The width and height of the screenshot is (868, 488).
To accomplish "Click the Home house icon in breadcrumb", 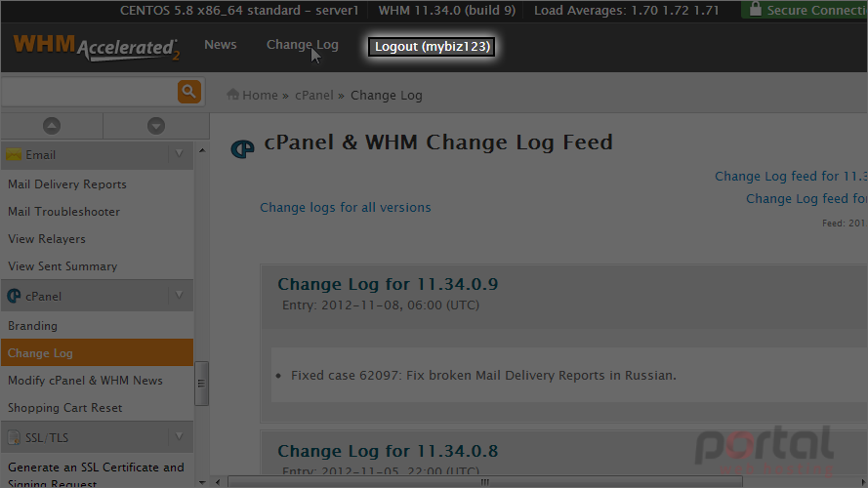I will click(232, 94).
